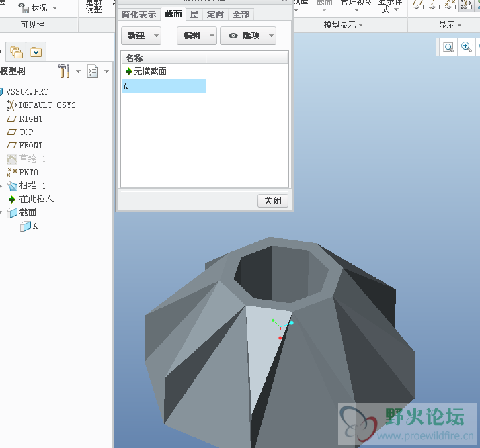Select DEFAULT_CSYS coordinate system icon
Image resolution: width=480 pixels, height=448 pixels.
(x=11, y=105)
